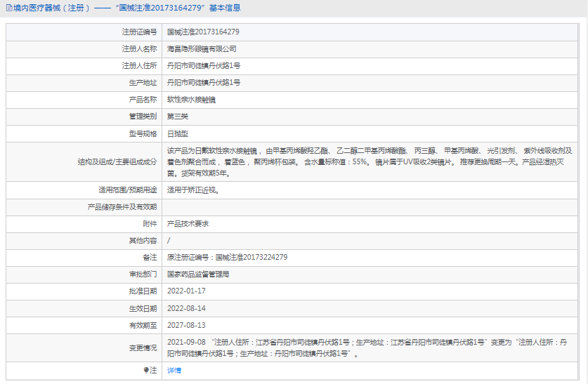Select registration number value 国械注准20173164279

[203, 32]
